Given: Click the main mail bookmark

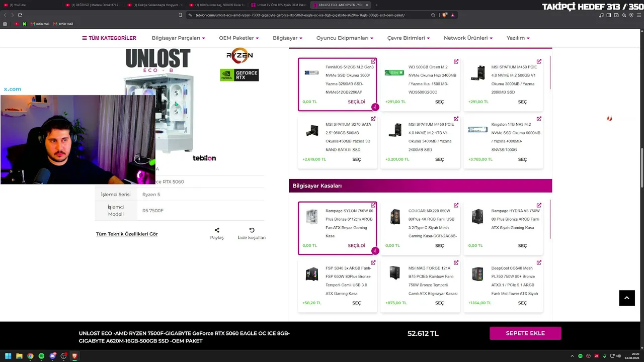Looking at the screenshot, I should [x=40, y=24].
